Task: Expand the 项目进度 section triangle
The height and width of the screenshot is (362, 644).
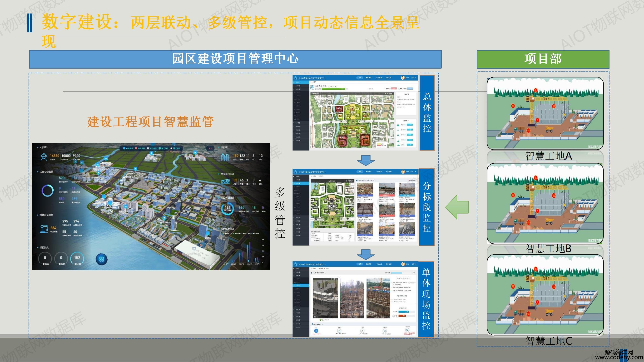Action: 38,247
